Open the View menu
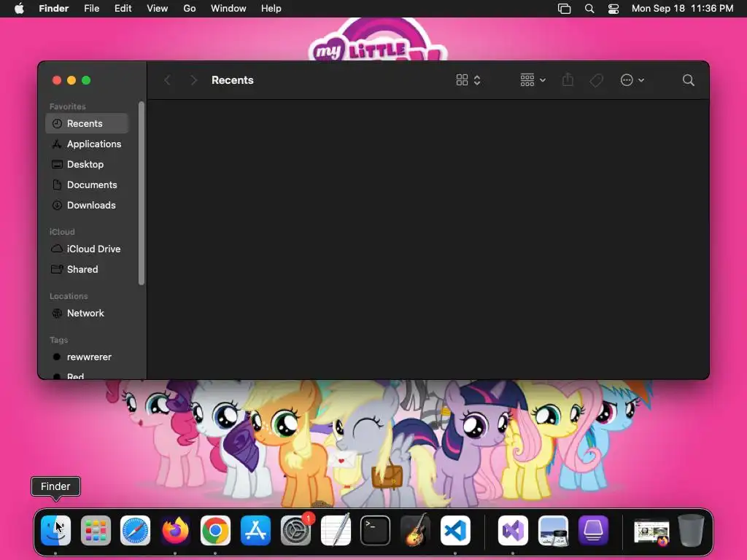 coord(158,9)
